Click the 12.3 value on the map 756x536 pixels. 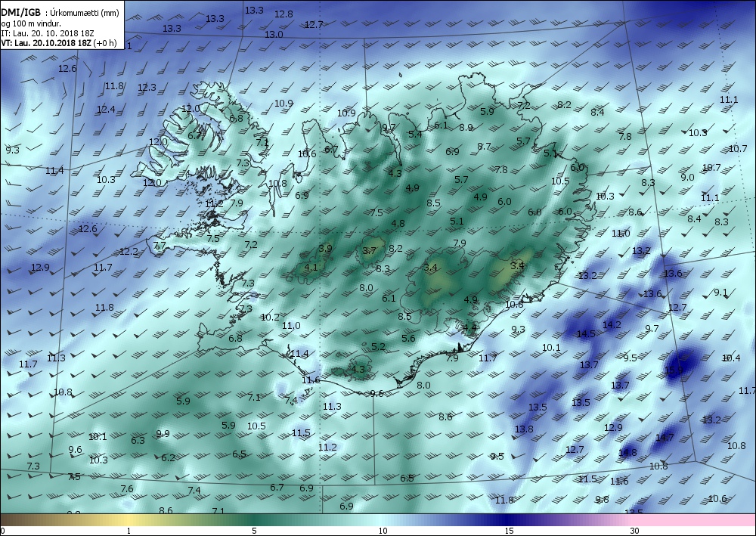147,87
